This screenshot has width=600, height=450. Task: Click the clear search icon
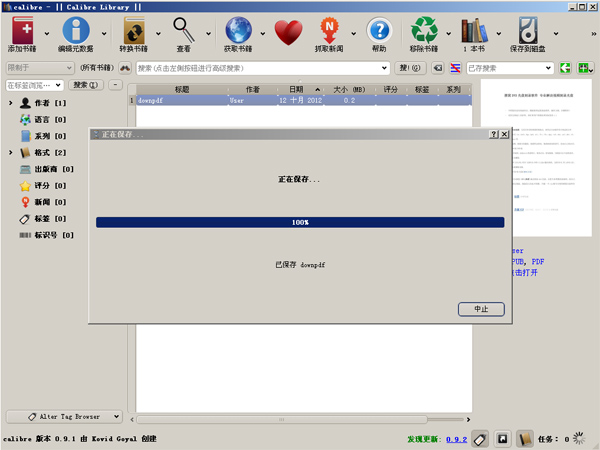[438, 68]
